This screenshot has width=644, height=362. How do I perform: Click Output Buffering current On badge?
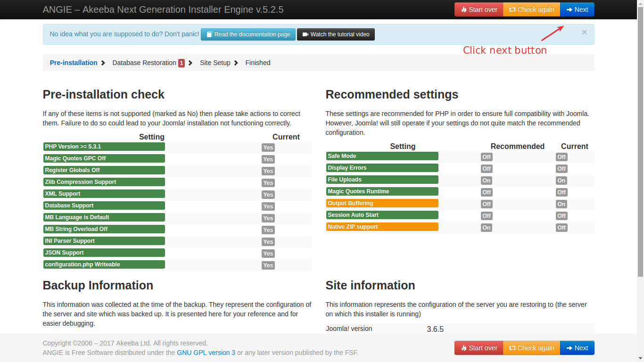pyautogui.click(x=561, y=204)
